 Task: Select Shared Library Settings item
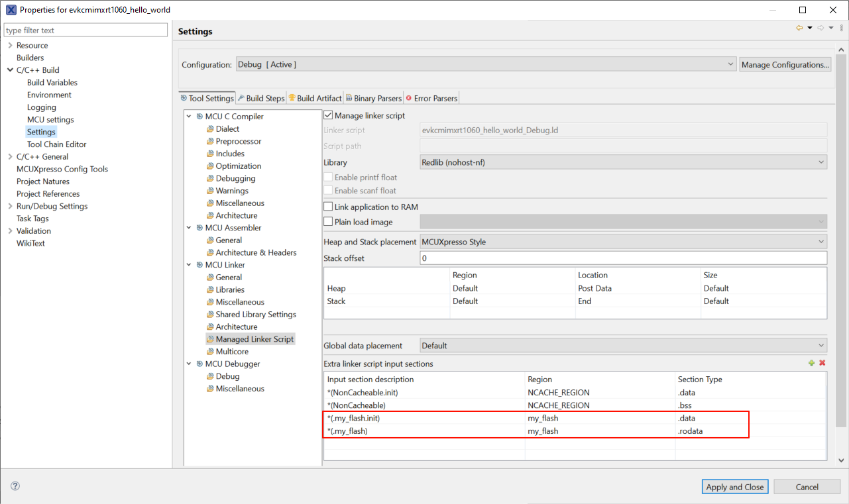255,315
